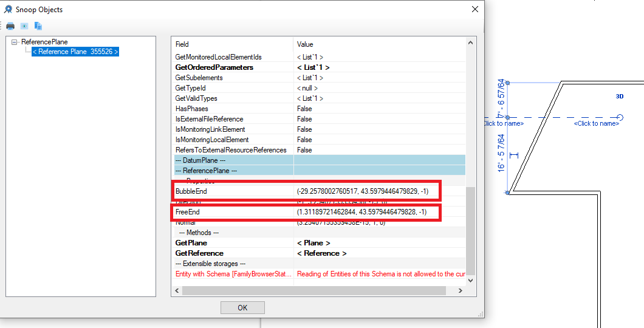Click the 16' - 5 7/64 dimension text
Viewport: 644px width, 328px height.
pos(501,154)
